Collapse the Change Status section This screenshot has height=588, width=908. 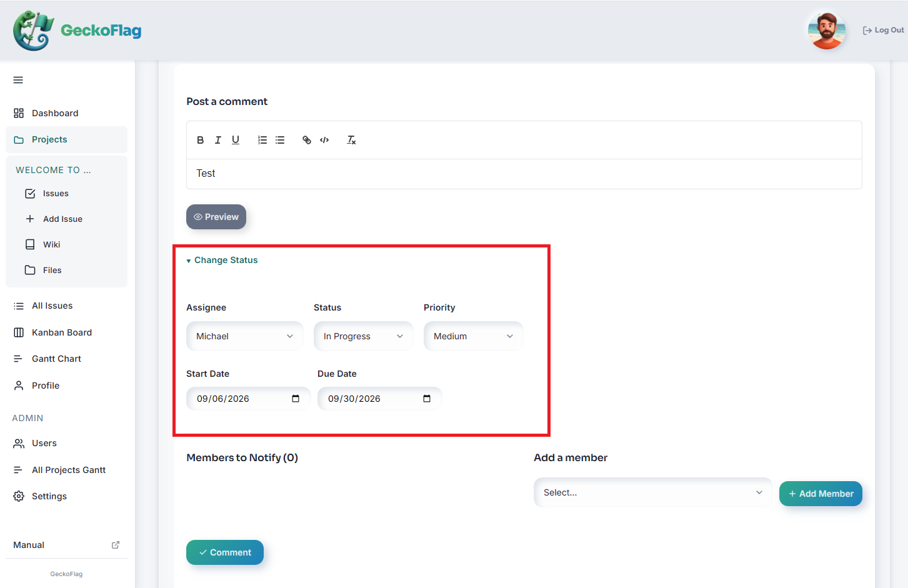click(x=222, y=260)
